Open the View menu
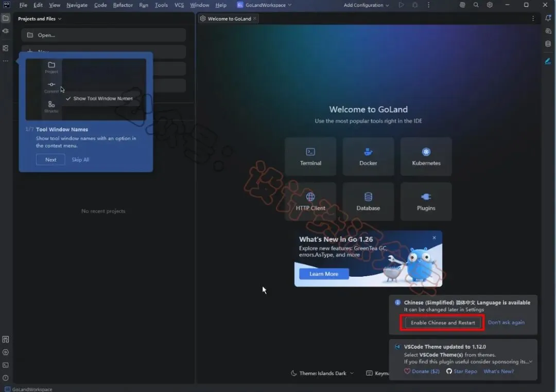The height and width of the screenshot is (392, 556). [x=55, y=5]
